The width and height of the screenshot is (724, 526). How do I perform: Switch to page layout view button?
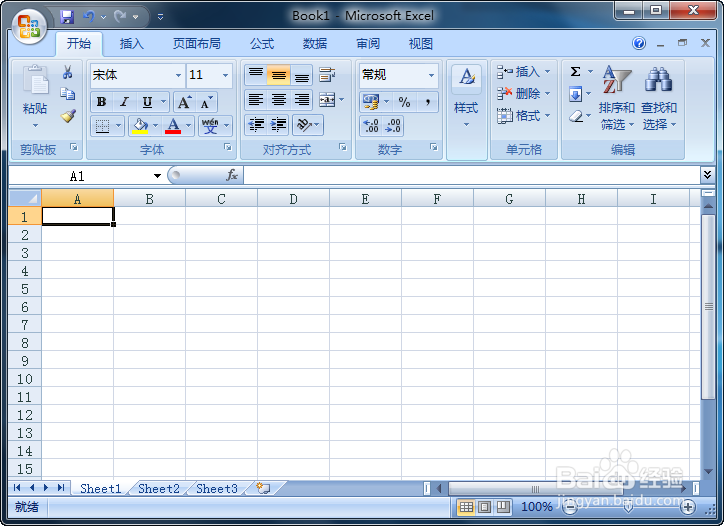click(484, 507)
